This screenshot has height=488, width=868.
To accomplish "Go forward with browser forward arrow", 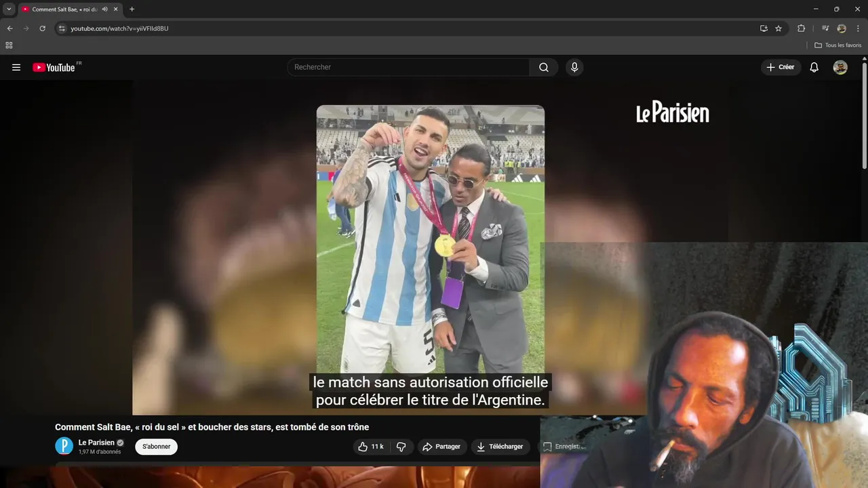I will 26,28.
